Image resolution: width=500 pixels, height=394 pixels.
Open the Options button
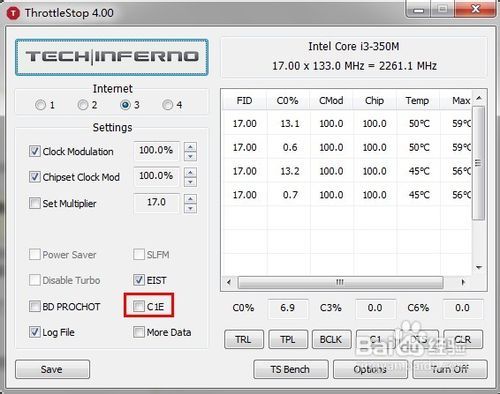(x=370, y=369)
